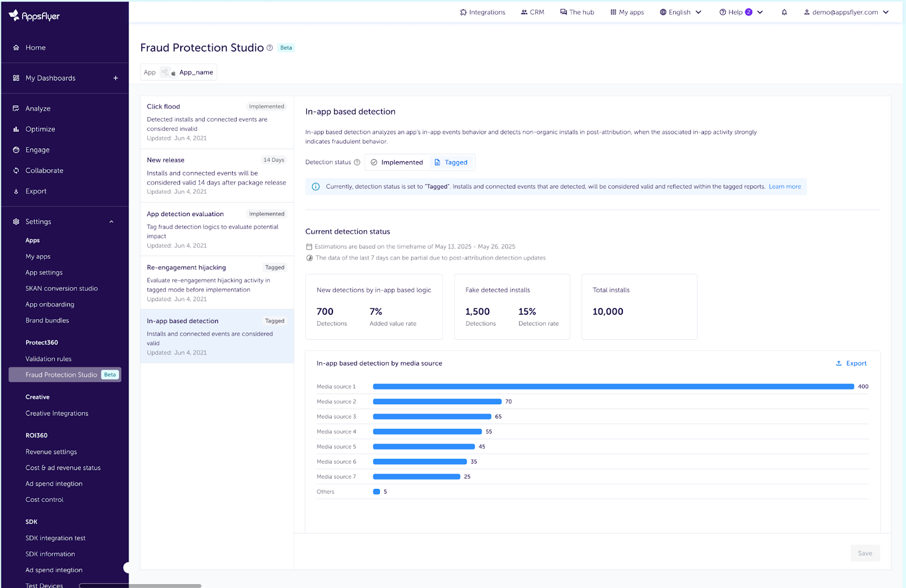
Task: Open Integrations from top bar
Action: click(x=482, y=12)
